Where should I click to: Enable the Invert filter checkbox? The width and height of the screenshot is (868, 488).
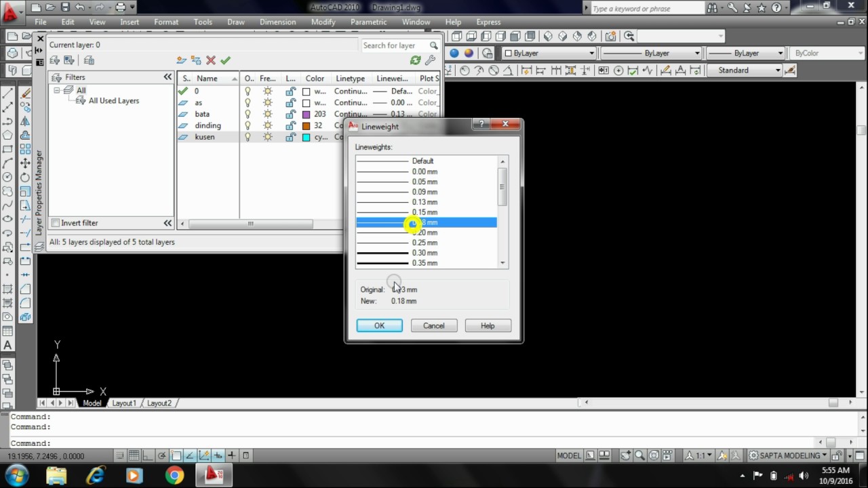coord(56,223)
